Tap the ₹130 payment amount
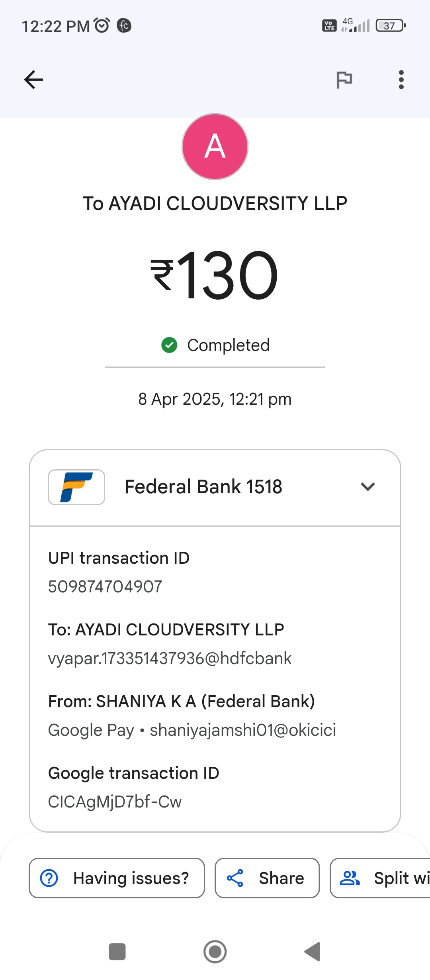The height and width of the screenshot is (980, 430). (x=215, y=275)
